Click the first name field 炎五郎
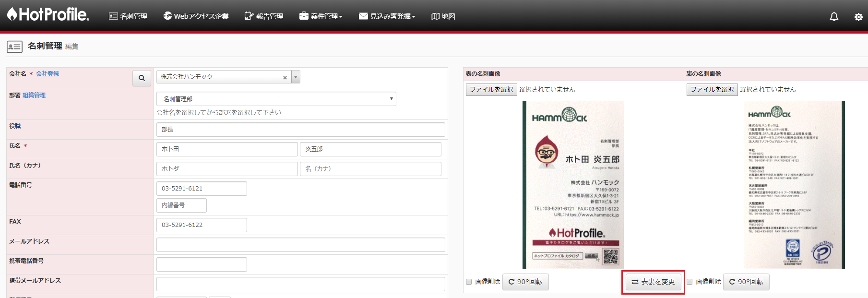This screenshot has height=298, width=868. pyautogui.click(x=371, y=149)
